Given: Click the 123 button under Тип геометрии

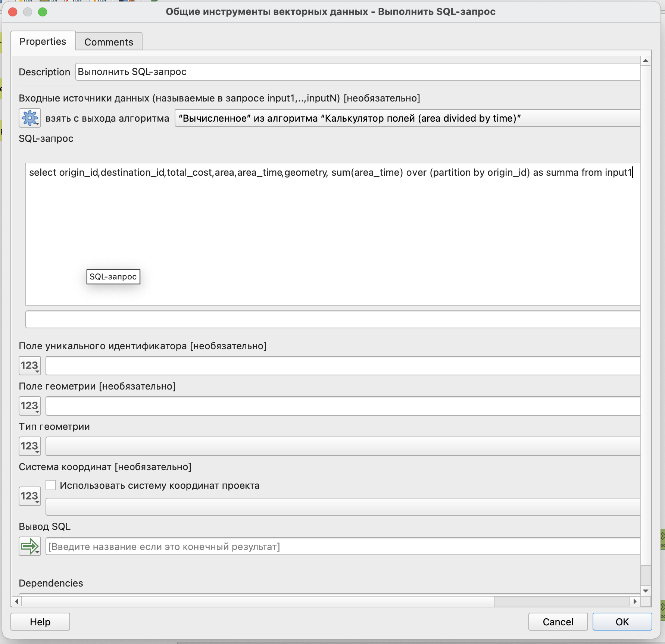Looking at the screenshot, I should [30, 446].
